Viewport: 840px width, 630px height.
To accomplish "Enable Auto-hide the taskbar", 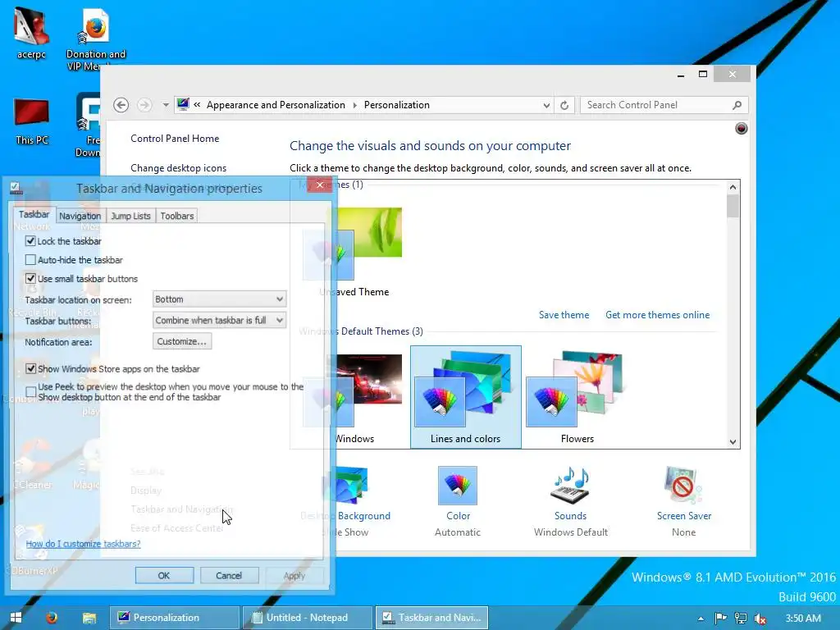I will [x=30, y=260].
